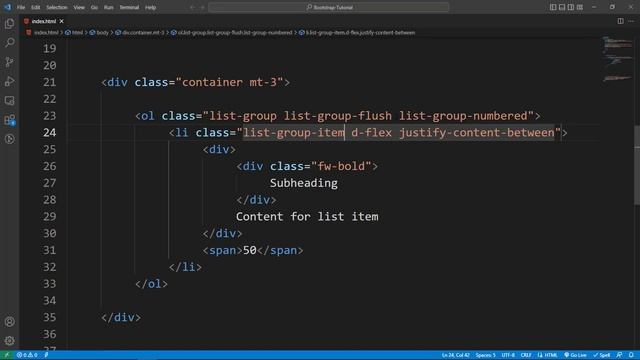Open the View menu
The width and height of the screenshot is (640, 360).
pos(79,7)
